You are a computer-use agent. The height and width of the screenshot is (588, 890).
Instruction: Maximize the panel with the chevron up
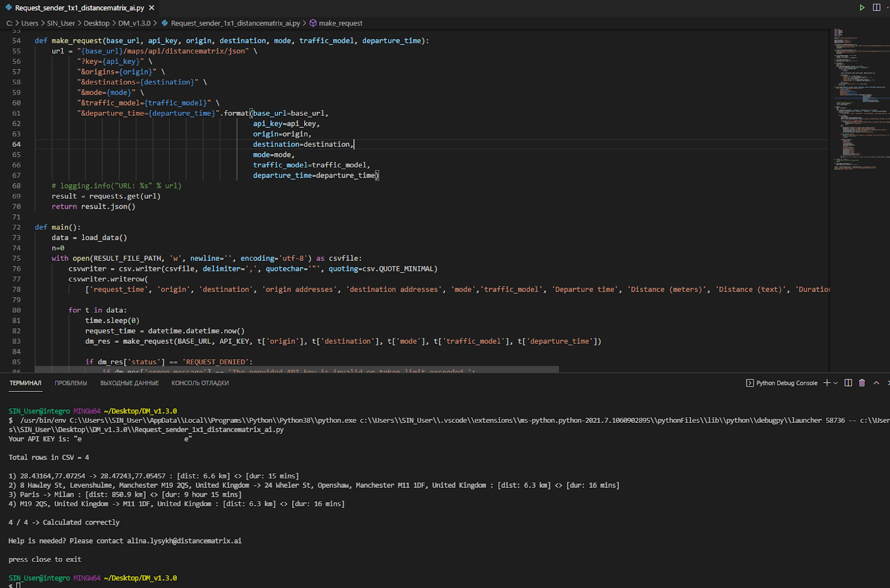coord(876,383)
